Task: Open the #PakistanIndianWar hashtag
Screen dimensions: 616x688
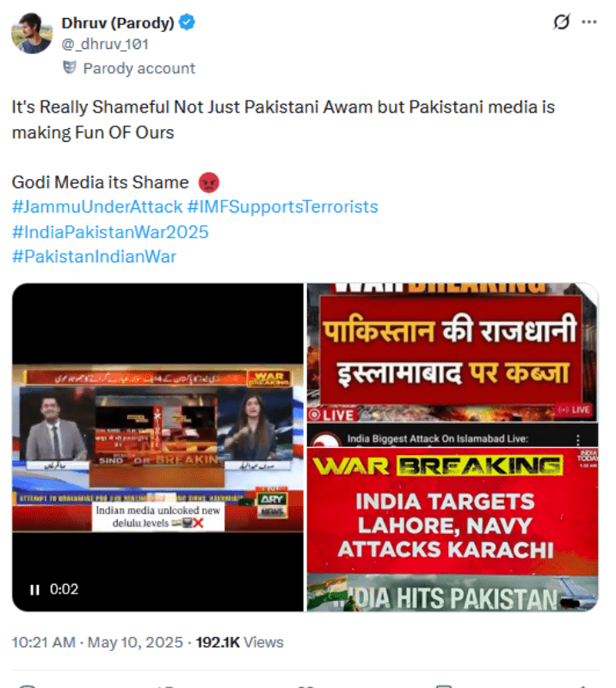Action: [x=94, y=256]
